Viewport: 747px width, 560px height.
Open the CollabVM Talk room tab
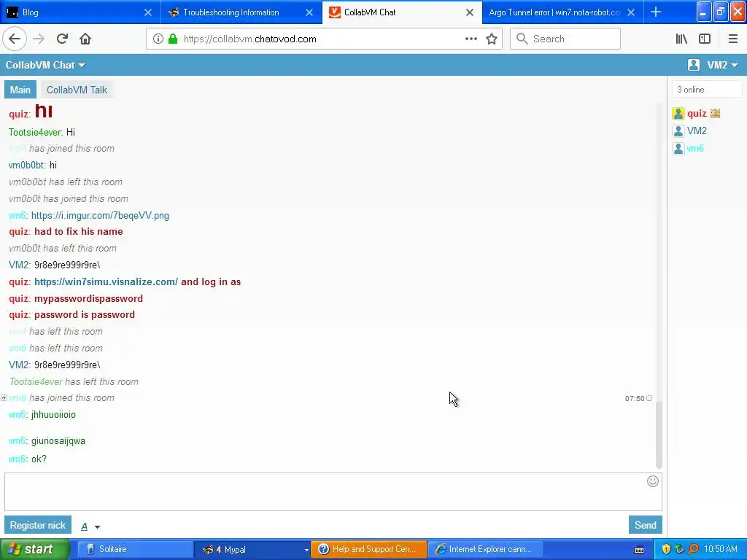77,90
